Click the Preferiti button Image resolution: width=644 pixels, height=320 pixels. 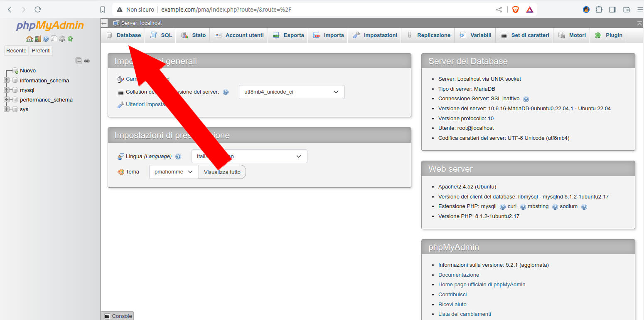[x=41, y=51]
